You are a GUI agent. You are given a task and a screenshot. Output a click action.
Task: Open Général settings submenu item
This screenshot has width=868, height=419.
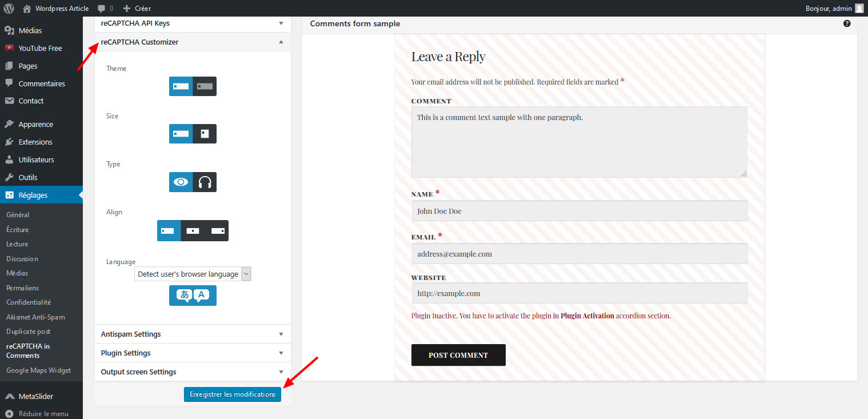point(18,215)
